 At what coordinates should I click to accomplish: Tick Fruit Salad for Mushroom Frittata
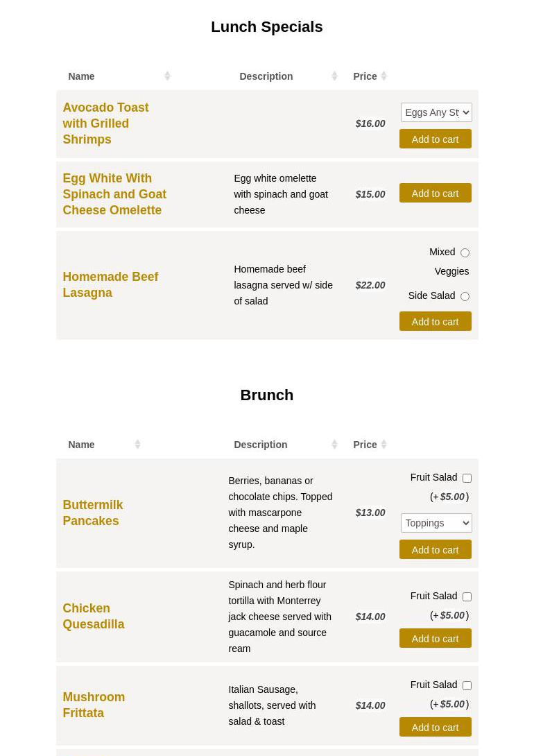click(x=467, y=686)
